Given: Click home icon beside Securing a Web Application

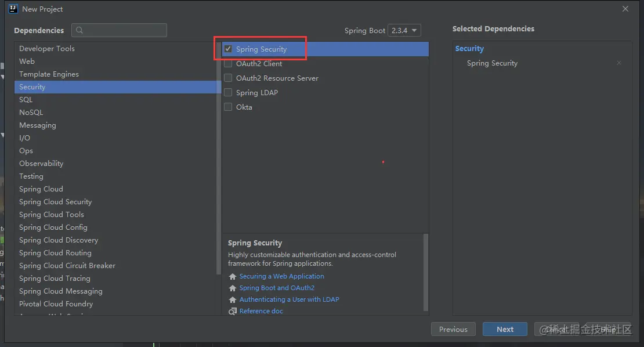Looking at the screenshot, I should pyautogui.click(x=233, y=276).
